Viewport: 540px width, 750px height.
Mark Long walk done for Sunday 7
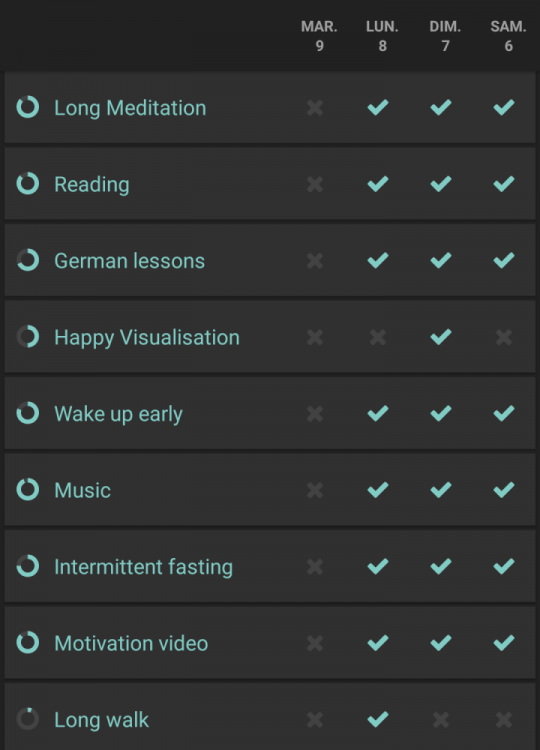click(441, 720)
